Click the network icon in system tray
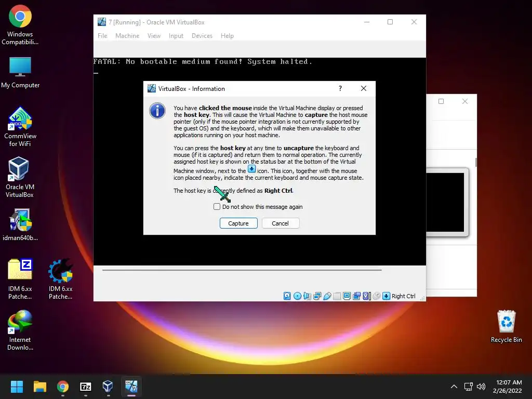Image resolution: width=532 pixels, height=399 pixels. 469,387
